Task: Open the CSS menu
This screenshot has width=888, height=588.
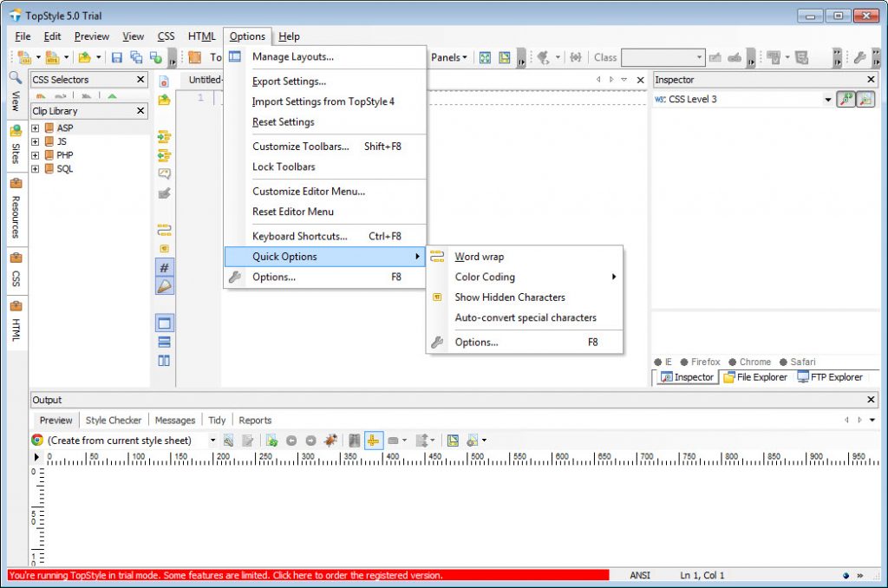Action: click(166, 36)
